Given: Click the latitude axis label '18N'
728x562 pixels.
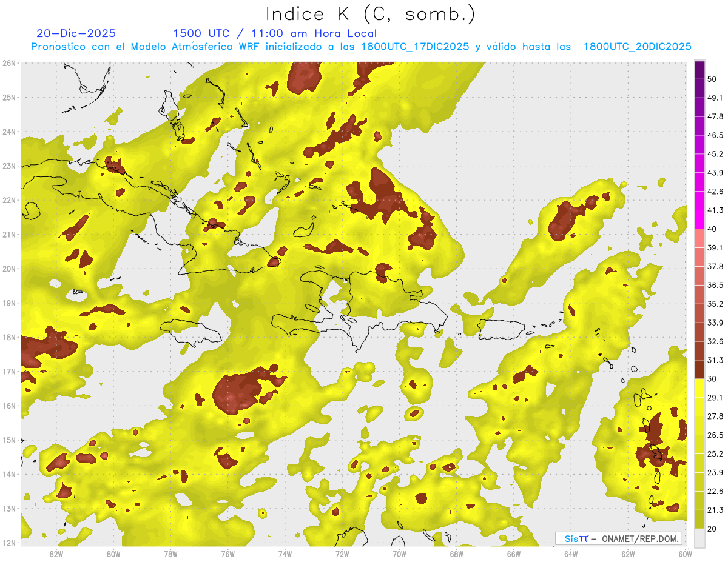Looking at the screenshot, I should [8, 337].
